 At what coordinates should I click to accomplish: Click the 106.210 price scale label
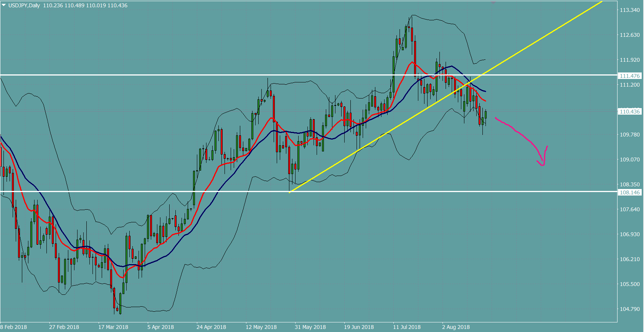pos(630,259)
